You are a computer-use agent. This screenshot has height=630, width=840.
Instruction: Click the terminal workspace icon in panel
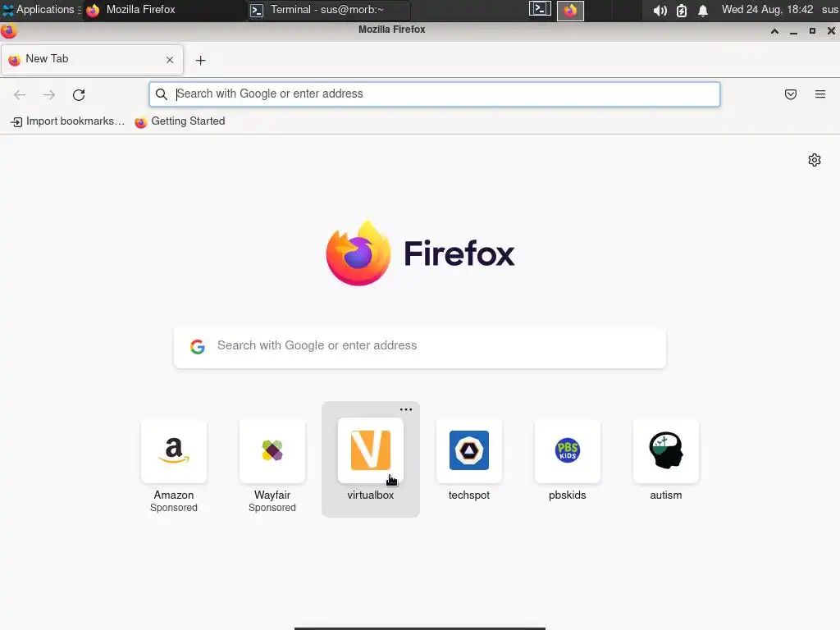pos(540,9)
